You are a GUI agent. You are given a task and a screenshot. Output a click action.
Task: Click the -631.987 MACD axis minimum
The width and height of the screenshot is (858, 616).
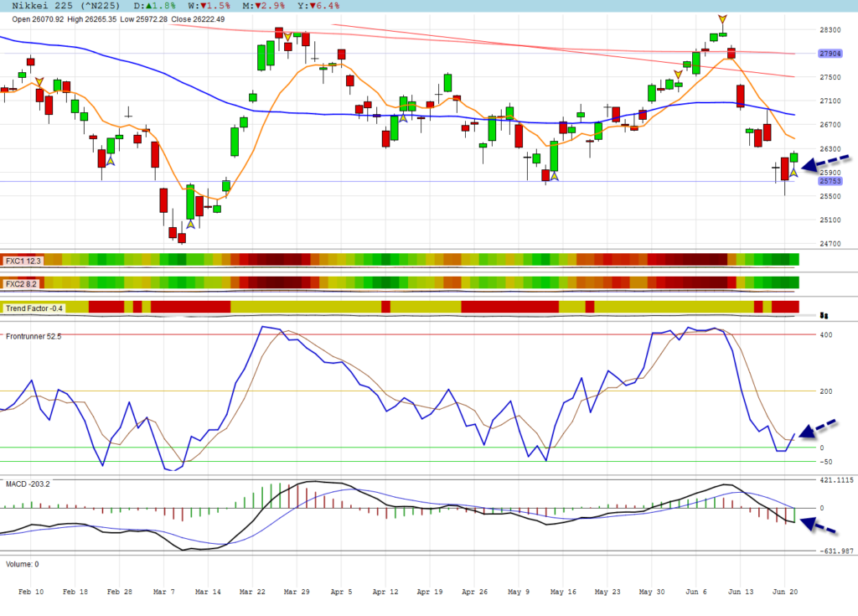(837, 551)
